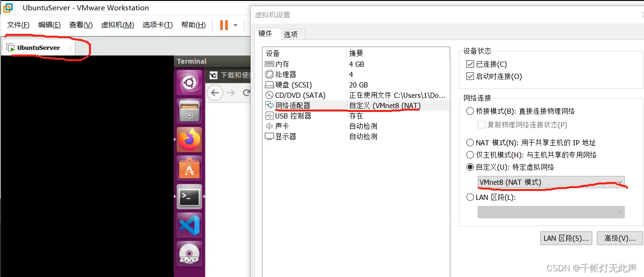Click the DVD disc dock icon
The image size is (644, 277).
[x=189, y=254]
